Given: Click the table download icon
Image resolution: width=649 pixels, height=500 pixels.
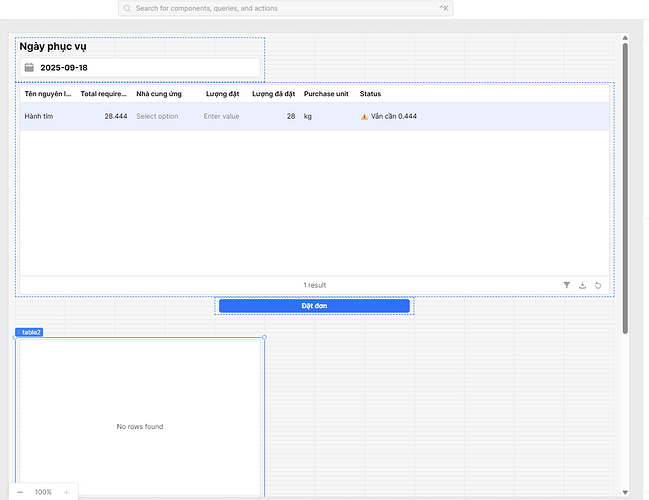Looking at the screenshot, I should (x=582, y=285).
